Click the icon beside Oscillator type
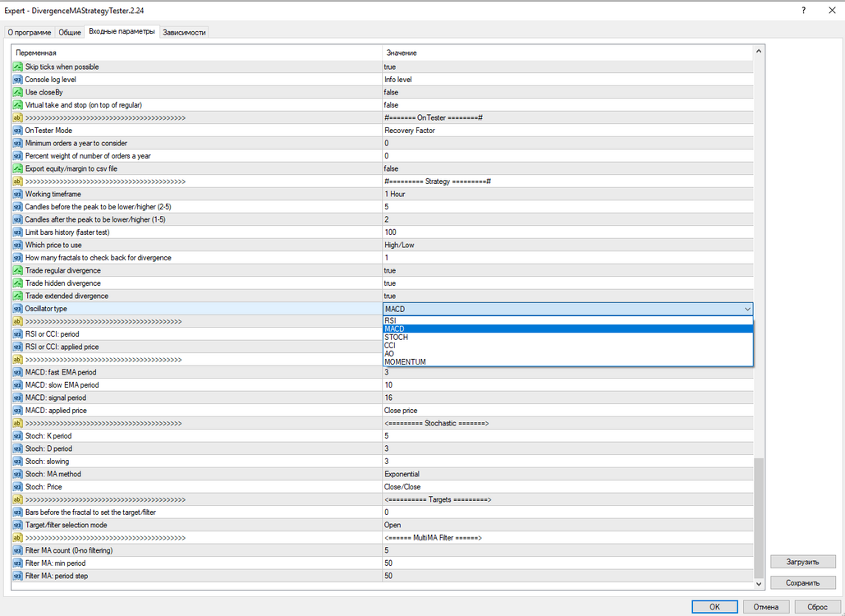 (18, 309)
